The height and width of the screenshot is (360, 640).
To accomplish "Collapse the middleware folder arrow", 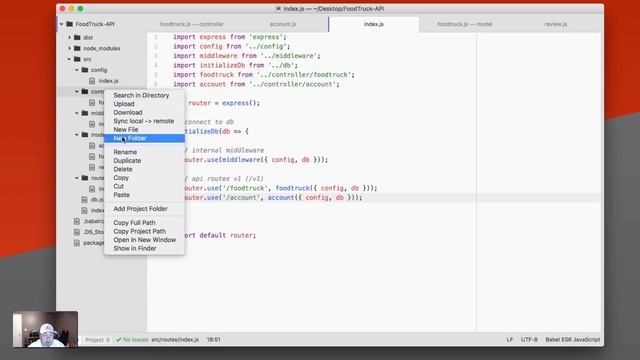I will (77, 113).
